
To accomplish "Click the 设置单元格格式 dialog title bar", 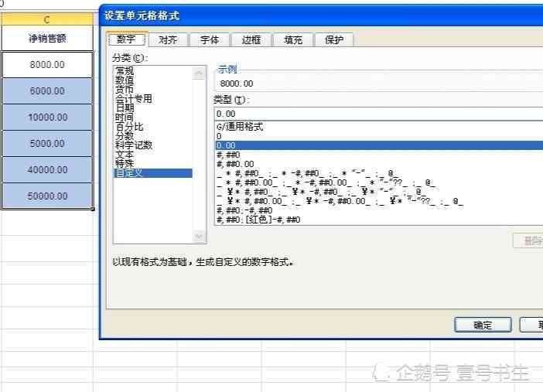I will pyautogui.click(x=321, y=15).
